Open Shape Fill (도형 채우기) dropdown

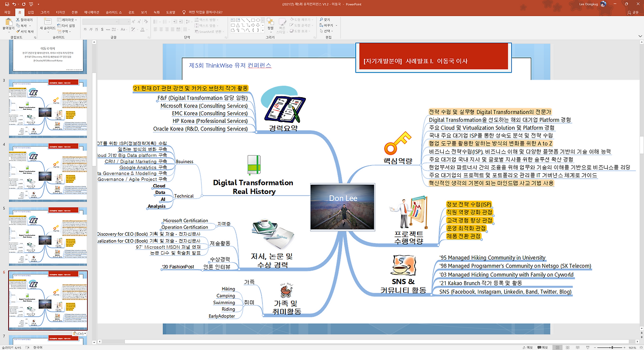[x=301, y=20]
